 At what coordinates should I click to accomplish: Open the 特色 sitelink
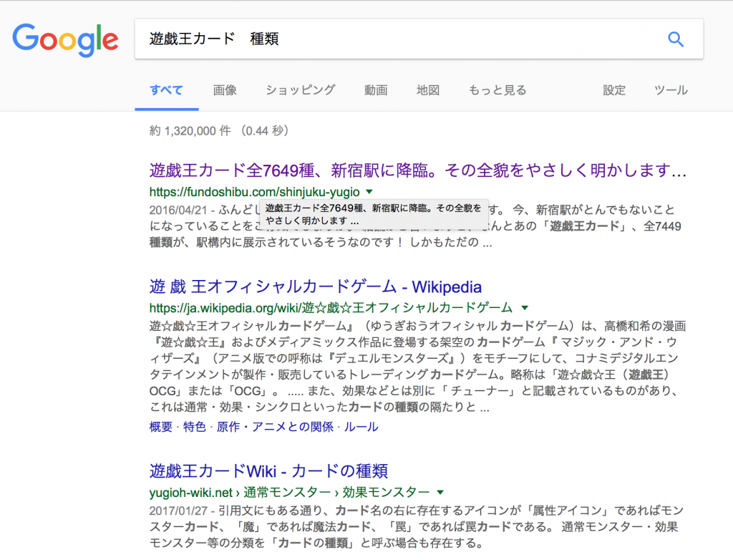pos(195,427)
